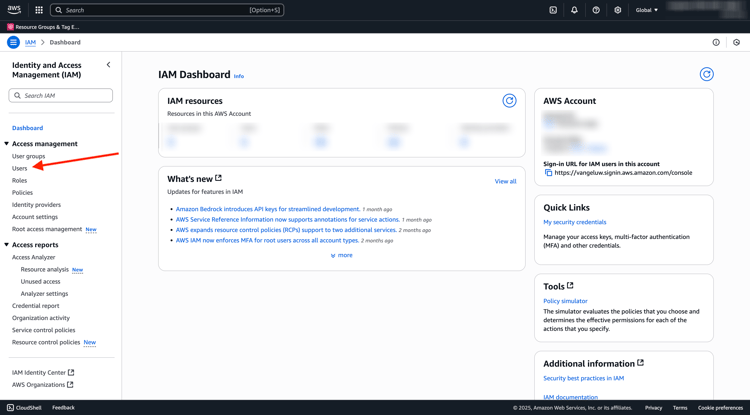Open My security credentials link

tap(574, 222)
